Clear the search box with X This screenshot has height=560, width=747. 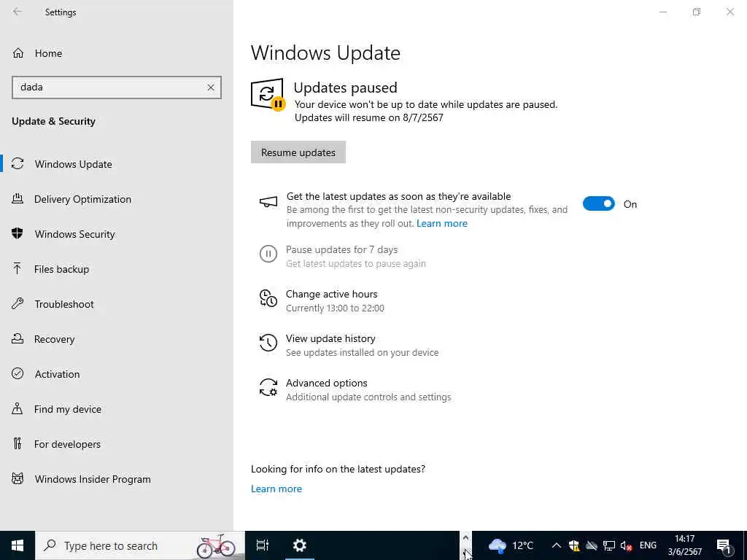point(211,87)
